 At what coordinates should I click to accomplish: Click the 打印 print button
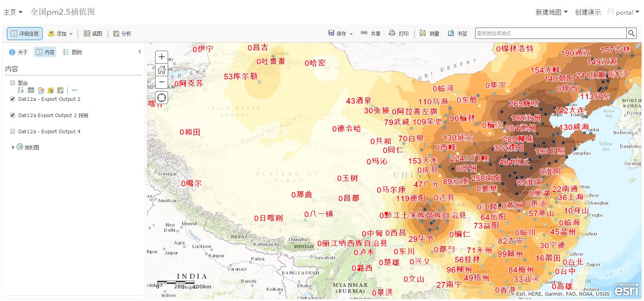399,34
